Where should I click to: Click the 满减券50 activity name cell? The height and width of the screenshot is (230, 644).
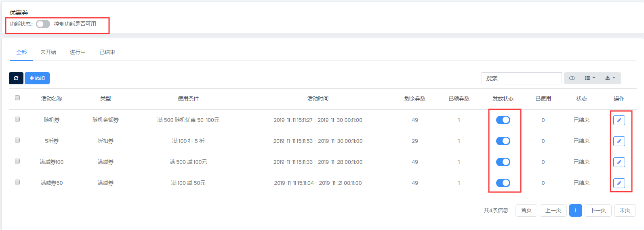point(52,183)
